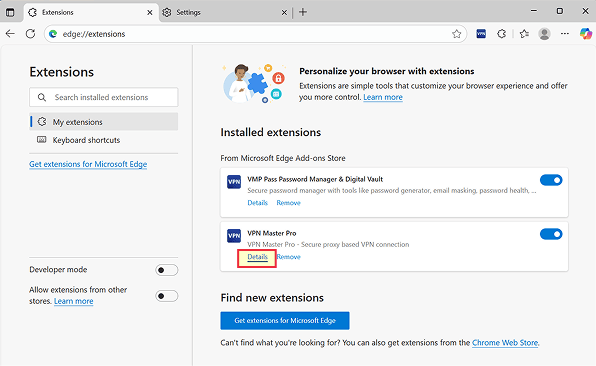Image resolution: width=596 pixels, height=366 pixels.
Task: Click the VMP Pass Password Manager title
Action: click(315, 179)
